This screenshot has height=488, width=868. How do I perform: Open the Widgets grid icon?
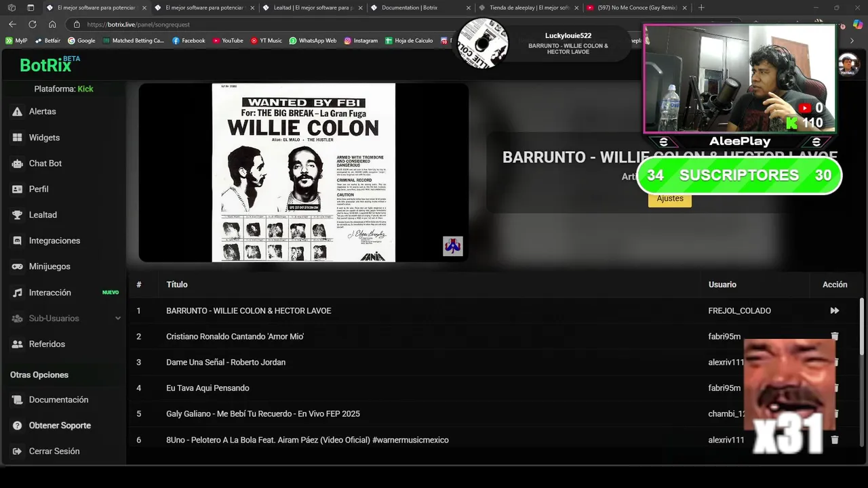click(x=17, y=138)
